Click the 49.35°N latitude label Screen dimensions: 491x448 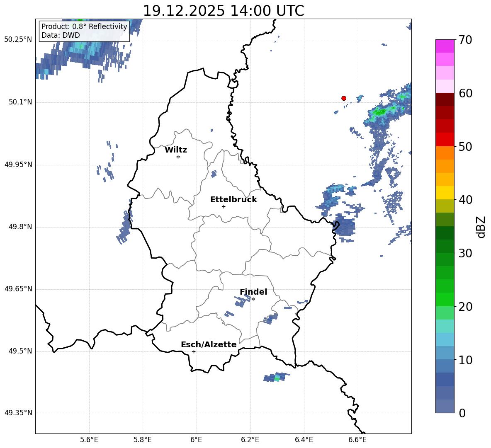point(18,413)
